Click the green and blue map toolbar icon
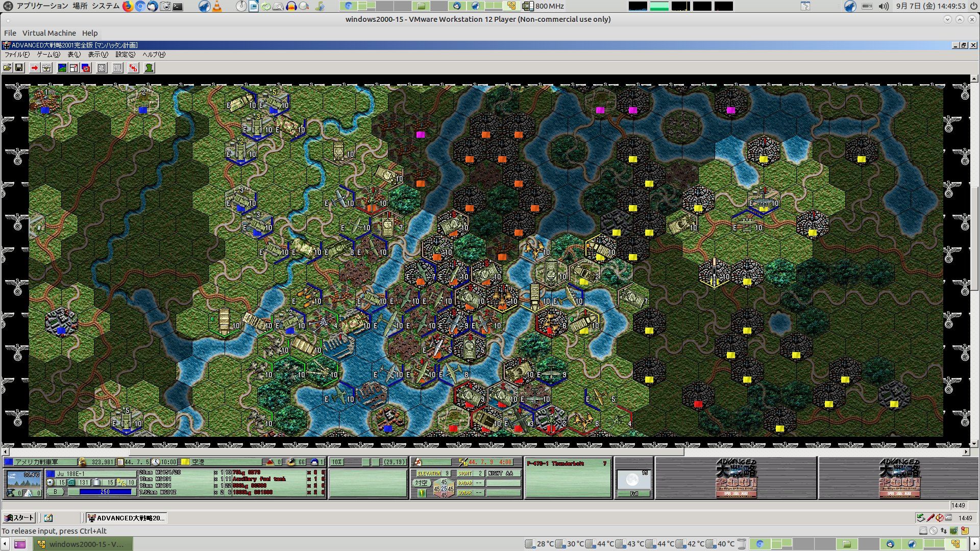The image size is (980, 551). pyautogui.click(x=62, y=68)
